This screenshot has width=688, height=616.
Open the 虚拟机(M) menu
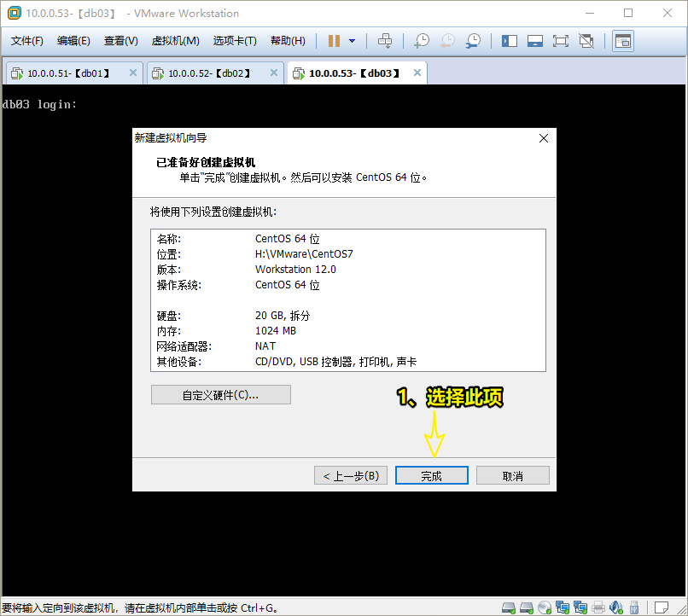(x=176, y=41)
